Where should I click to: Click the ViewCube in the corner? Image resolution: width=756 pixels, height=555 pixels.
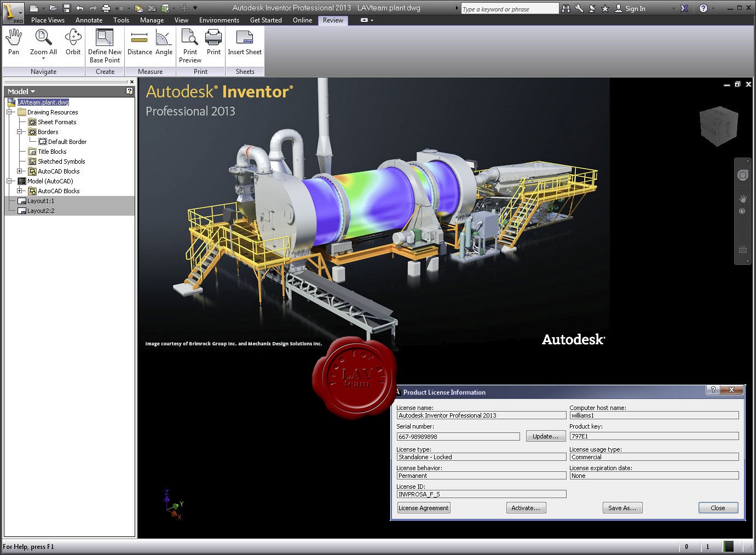(719, 125)
